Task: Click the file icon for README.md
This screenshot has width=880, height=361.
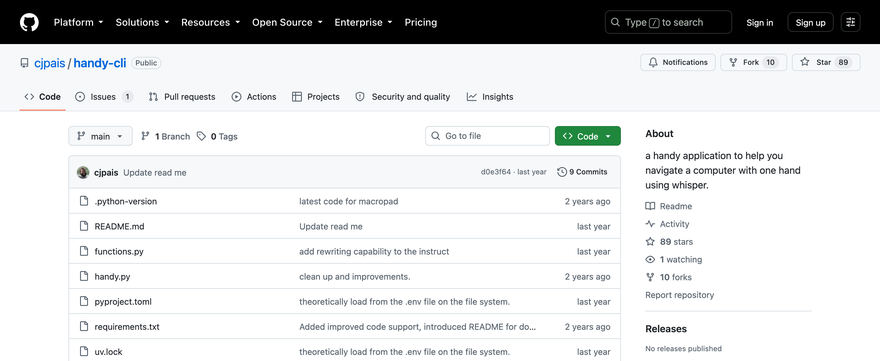Action: pos(84,226)
